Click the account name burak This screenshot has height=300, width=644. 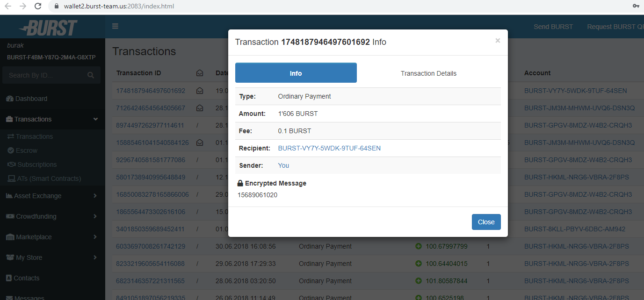pos(15,45)
